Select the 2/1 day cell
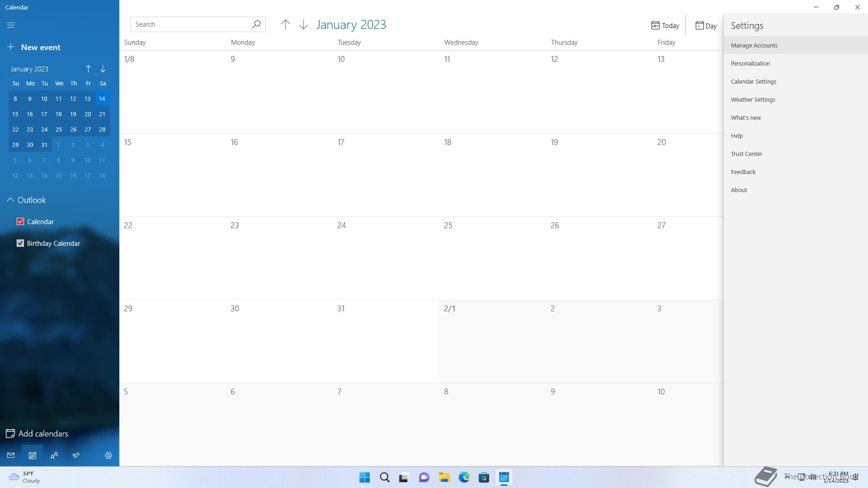Image resolution: width=868 pixels, height=488 pixels. 493,342
